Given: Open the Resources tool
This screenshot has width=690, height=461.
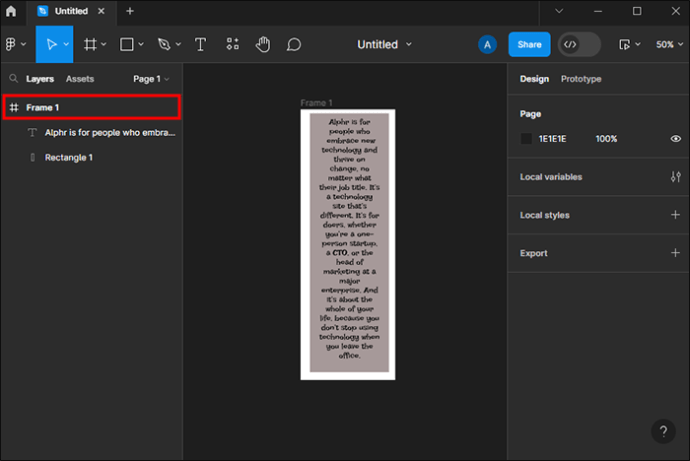Looking at the screenshot, I should click(232, 45).
